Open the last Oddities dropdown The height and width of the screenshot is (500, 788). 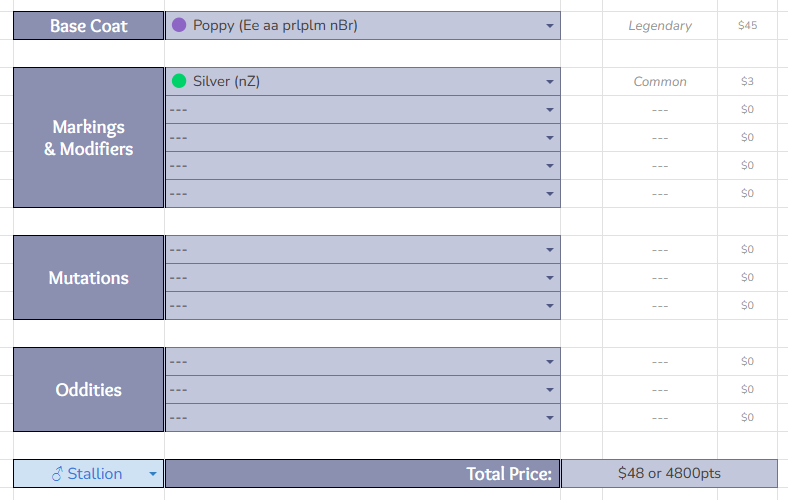tap(550, 418)
